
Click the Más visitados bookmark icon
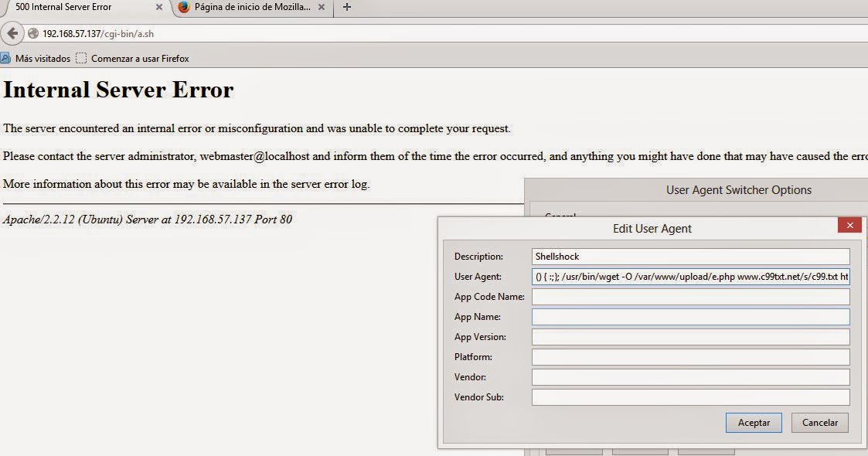pos(5,58)
